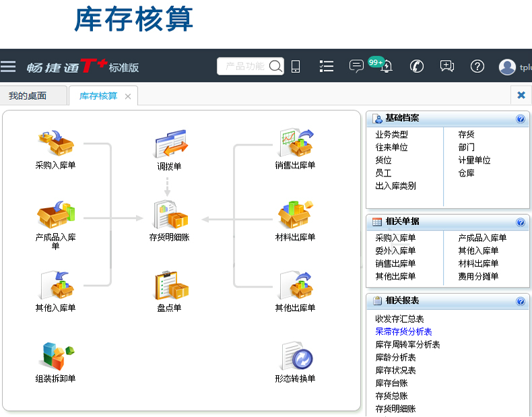Open 产成品入库单 in 相关单据 list
The image size is (532, 417).
482,238
